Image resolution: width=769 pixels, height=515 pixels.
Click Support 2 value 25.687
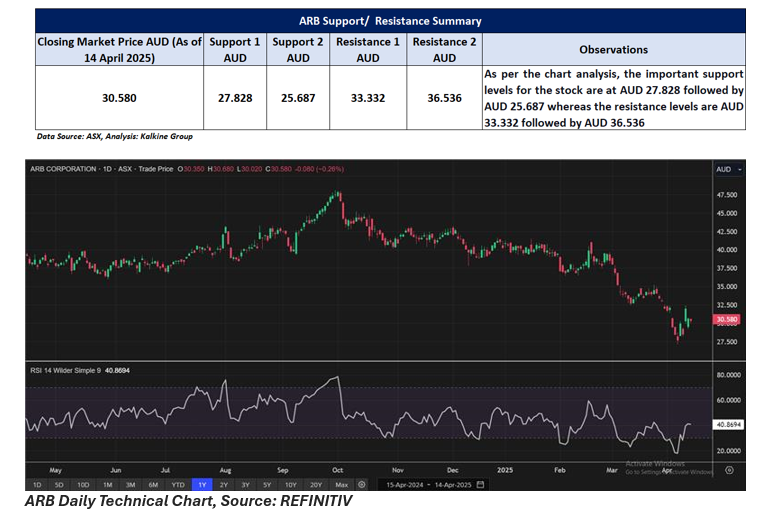(298, 98)
